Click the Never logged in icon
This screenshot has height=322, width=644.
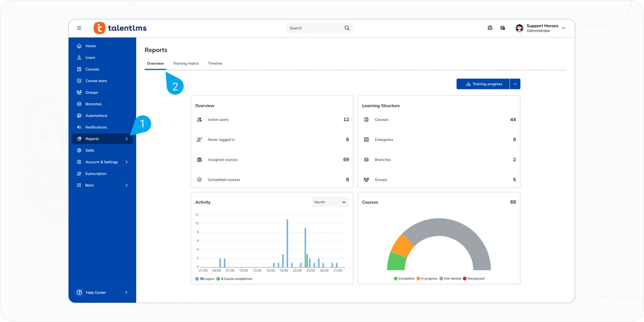click(x=199, y=140)
